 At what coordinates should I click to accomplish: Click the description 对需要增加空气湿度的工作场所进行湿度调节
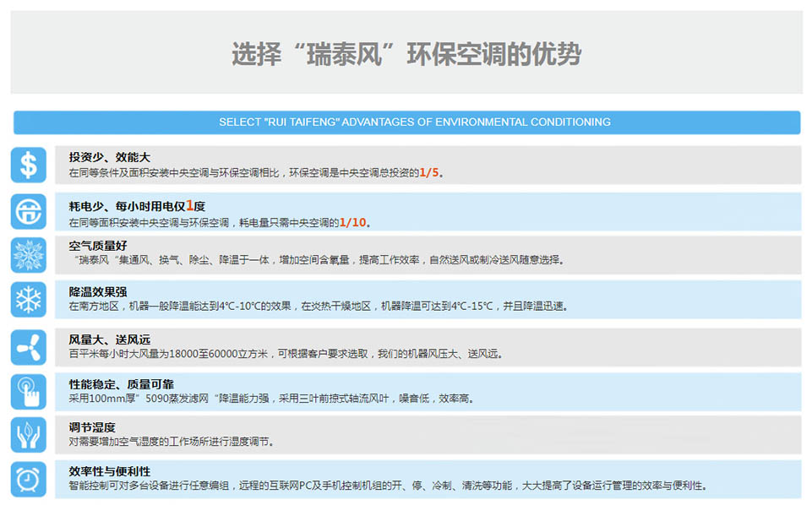click(x=172, y=442)
